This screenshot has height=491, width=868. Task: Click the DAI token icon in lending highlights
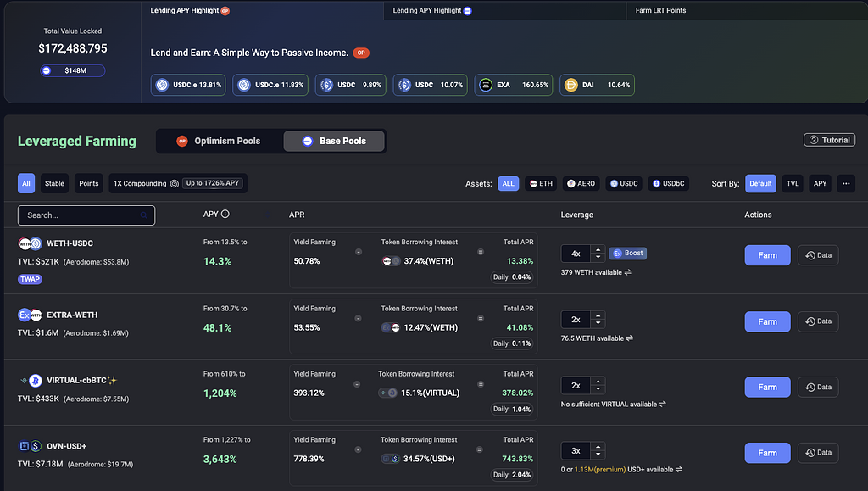coord(571,85)
